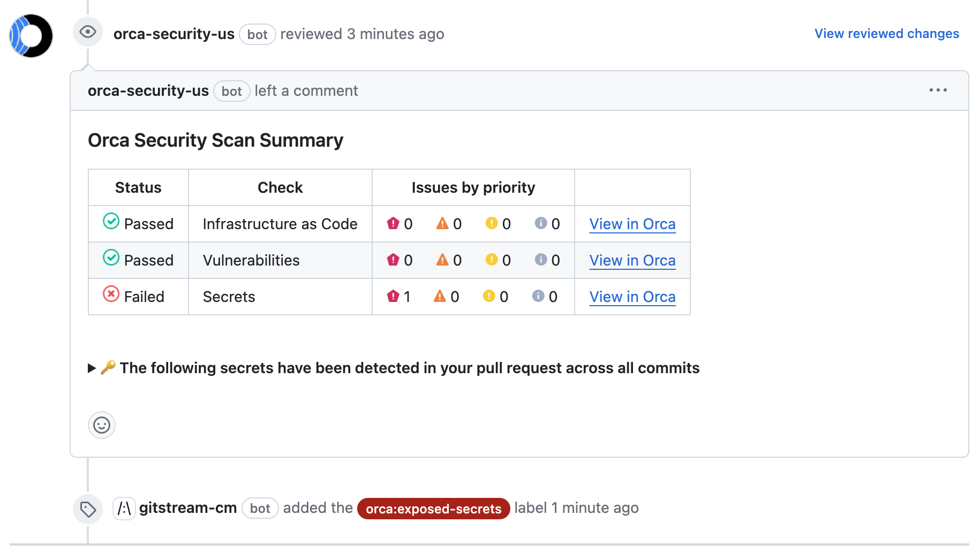Open View in Orca for Infrastructure as Code
The width and height of the screenshot is (980, 560).
click(632, 224)
